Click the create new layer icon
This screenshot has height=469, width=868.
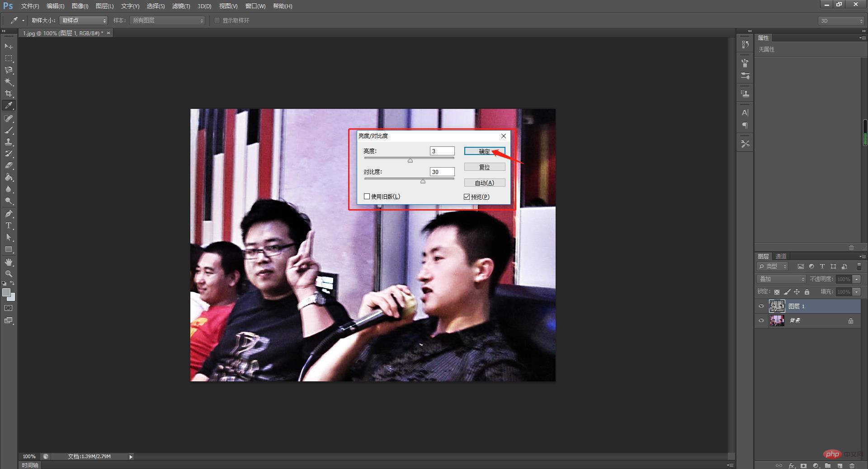[x=840, y=465]
